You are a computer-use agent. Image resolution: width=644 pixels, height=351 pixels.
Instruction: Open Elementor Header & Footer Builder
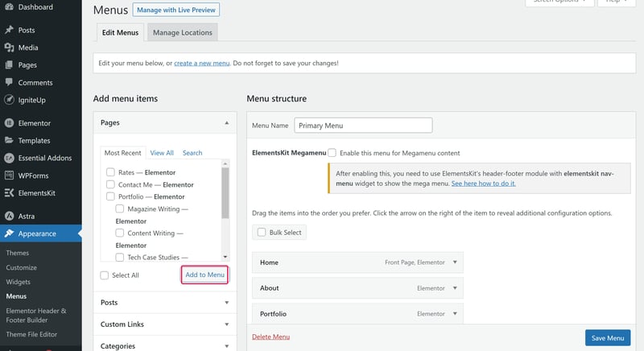coord(36,316)
